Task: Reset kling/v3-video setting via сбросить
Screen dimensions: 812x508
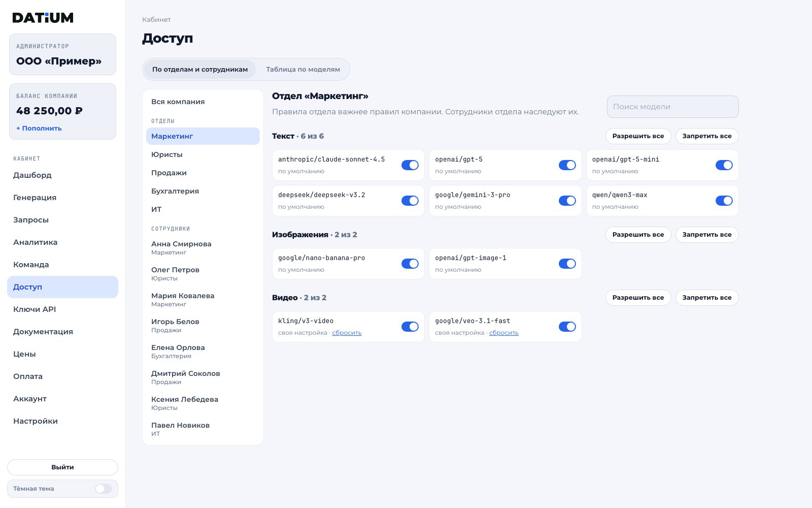Action: 347,333
